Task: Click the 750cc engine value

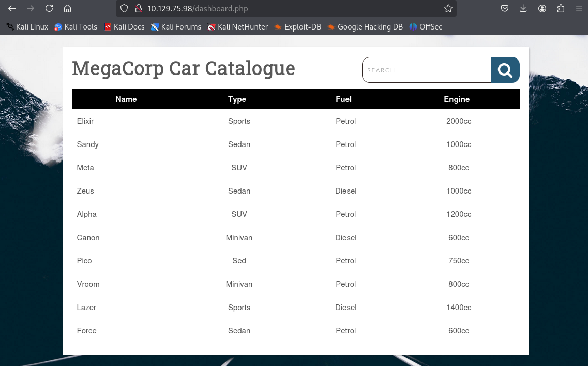Action: (x=459, y=260)
